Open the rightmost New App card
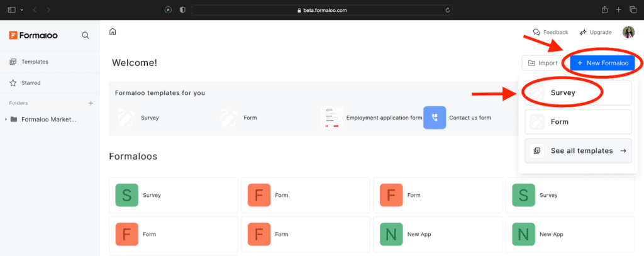This screenshot has height=256, width=644. tap(570, 234)
